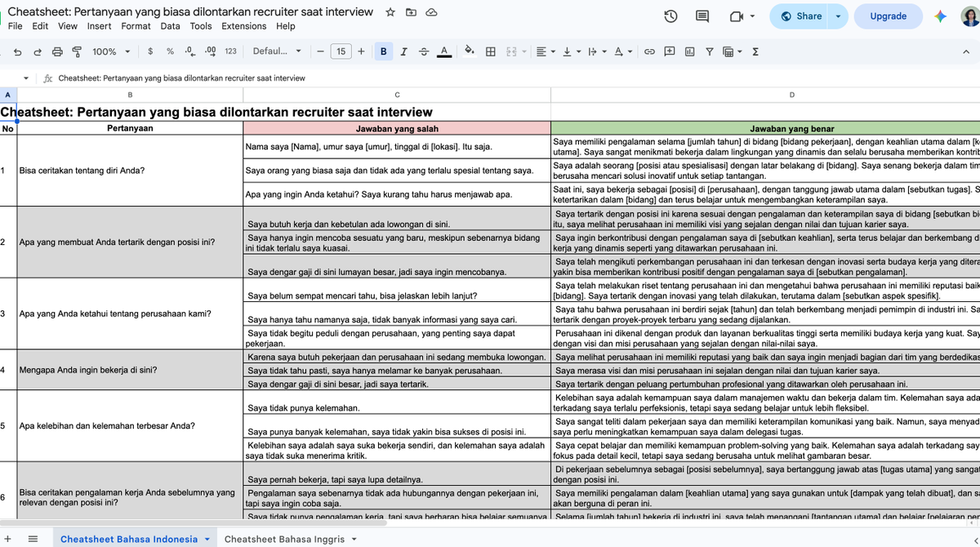Viewport: 980px width, 547px height.
Task: Decrease font size with minus button
Action: coord(321,51)
